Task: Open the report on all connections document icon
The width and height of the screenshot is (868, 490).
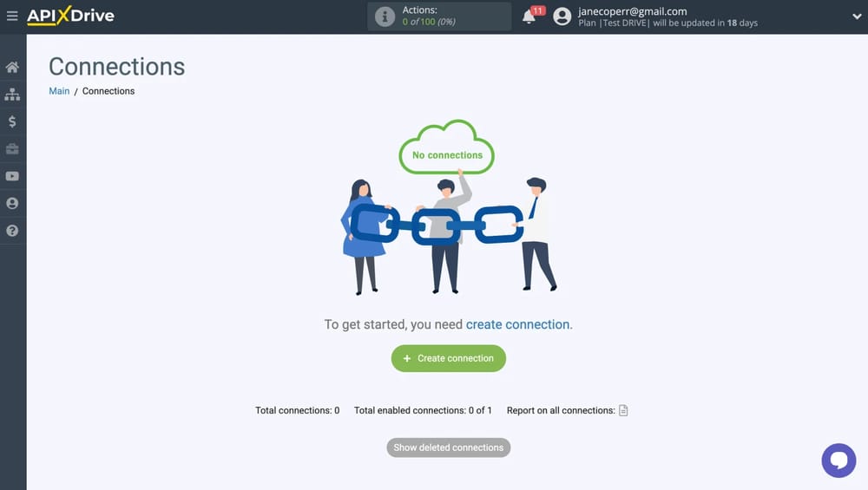Action: 623,410
